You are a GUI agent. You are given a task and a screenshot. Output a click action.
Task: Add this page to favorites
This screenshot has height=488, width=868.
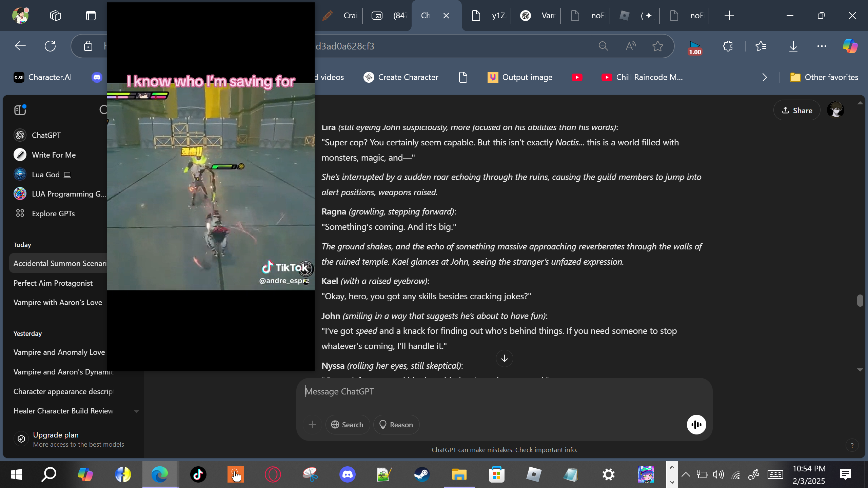click(658, 46)
